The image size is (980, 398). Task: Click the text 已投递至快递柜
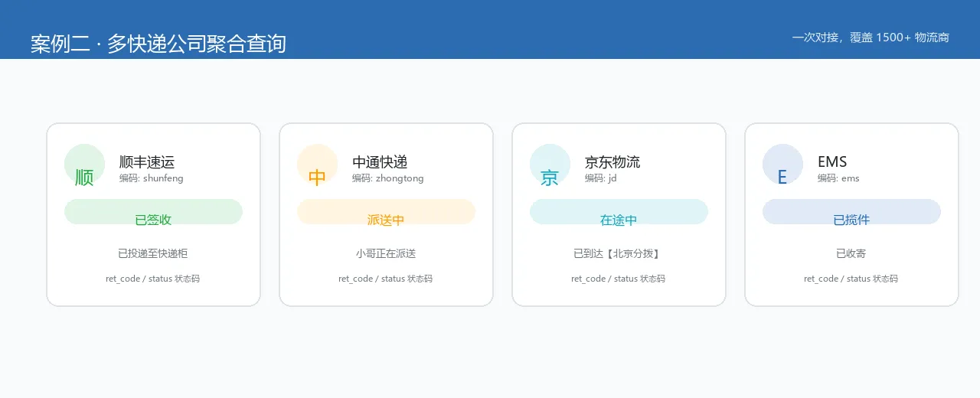pos(153,253)
